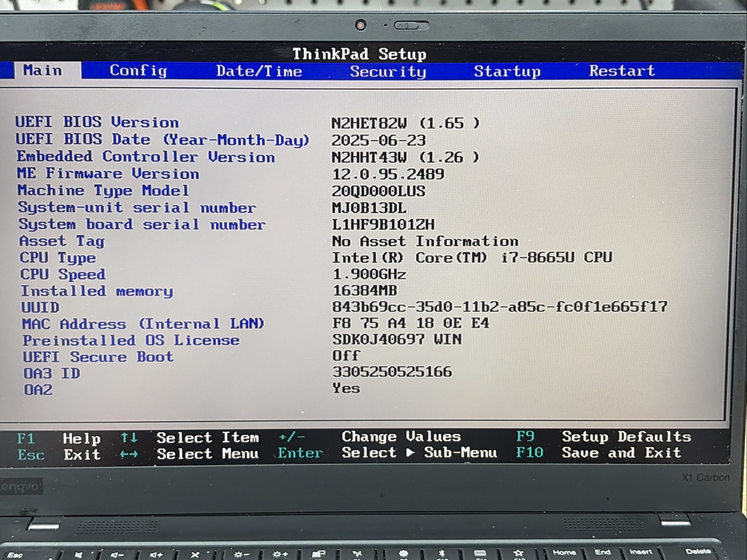Select firmware value 12.0.95.2489

[388, 174]
